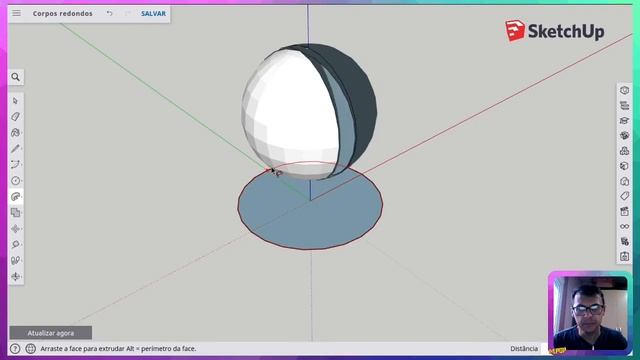Select the footprints Walk tool
Screen dimensions: 640x360
pyautogui.click(x=16, y=260)
